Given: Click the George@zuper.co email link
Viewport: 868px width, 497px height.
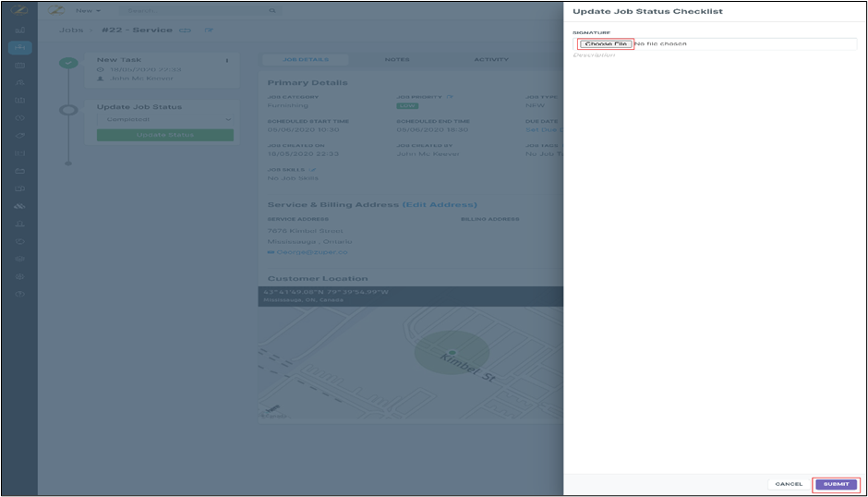Looking at the screenshot, I should (x=312, y=252).
